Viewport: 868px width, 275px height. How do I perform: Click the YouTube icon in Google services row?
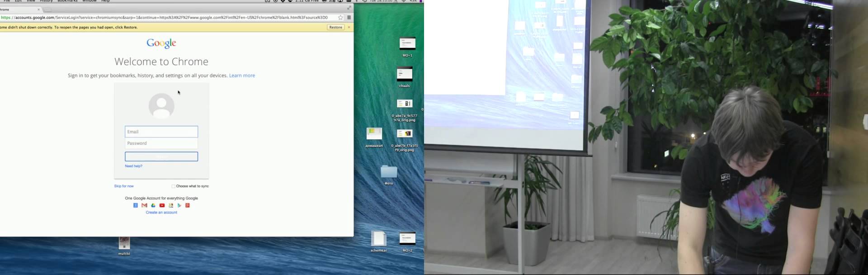(x=162, y=205)
